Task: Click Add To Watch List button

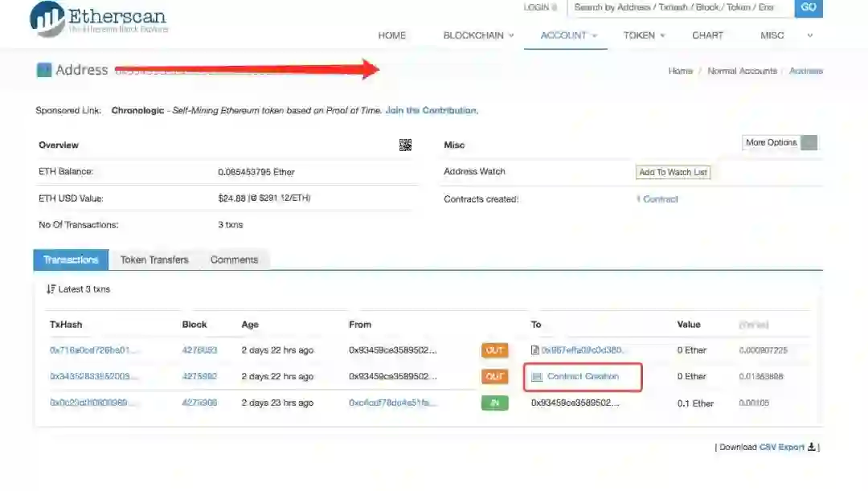Action: (x=673, y=172)
